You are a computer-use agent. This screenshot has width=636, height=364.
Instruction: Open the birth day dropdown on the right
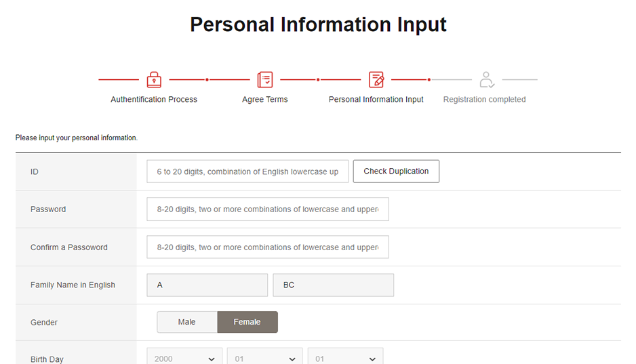coord(345,357)
